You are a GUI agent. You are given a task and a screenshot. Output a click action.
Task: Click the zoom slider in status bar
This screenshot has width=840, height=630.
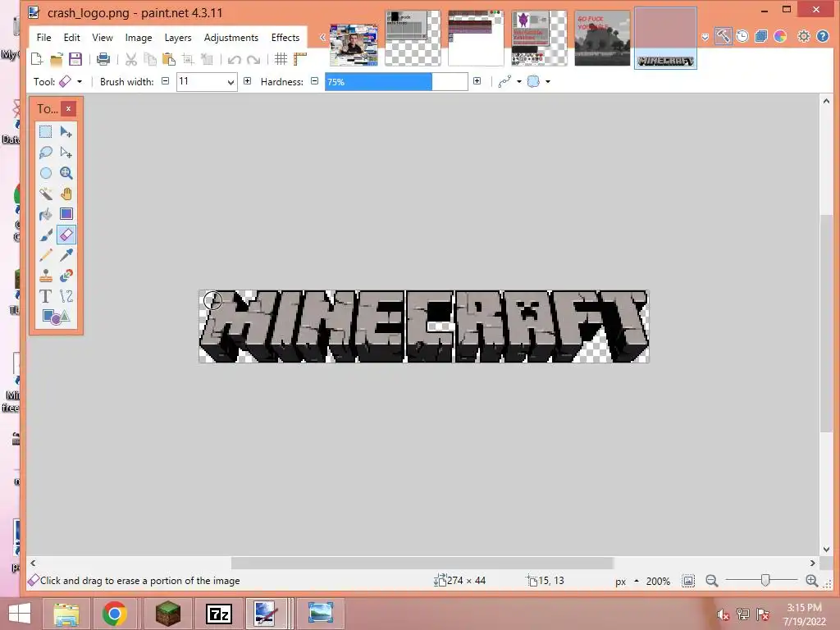coord(761,580)
